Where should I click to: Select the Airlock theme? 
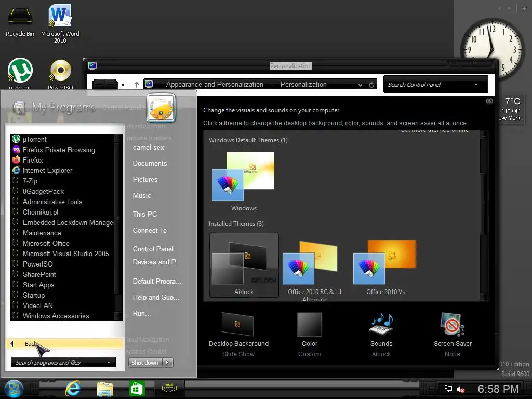[244, 265]
